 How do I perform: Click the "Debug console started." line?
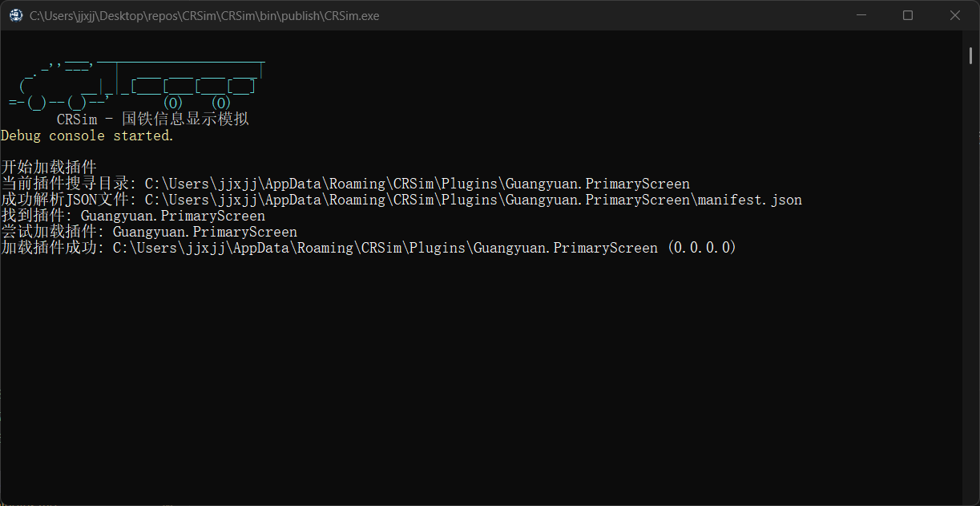[87, 136]
